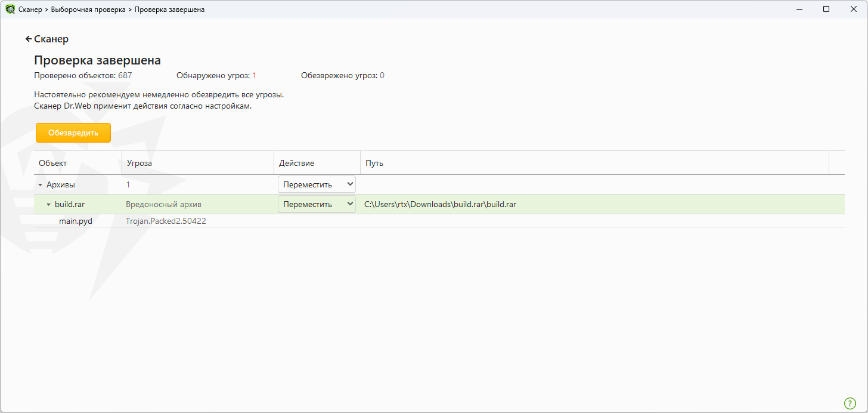Click the Проверка завершена heading
Image resolution: width=868 pixels, height=413 pixels.
[x=97, y=60]
